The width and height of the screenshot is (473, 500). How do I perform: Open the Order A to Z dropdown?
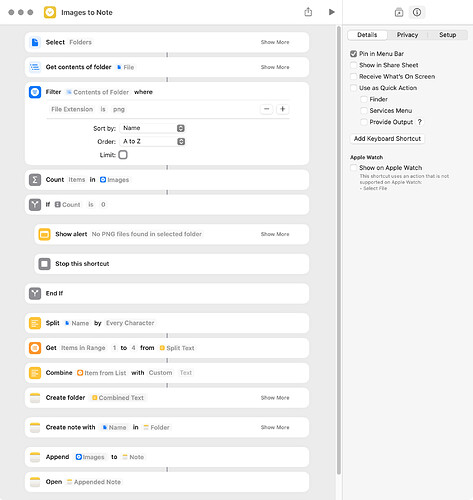pos(152,141)
